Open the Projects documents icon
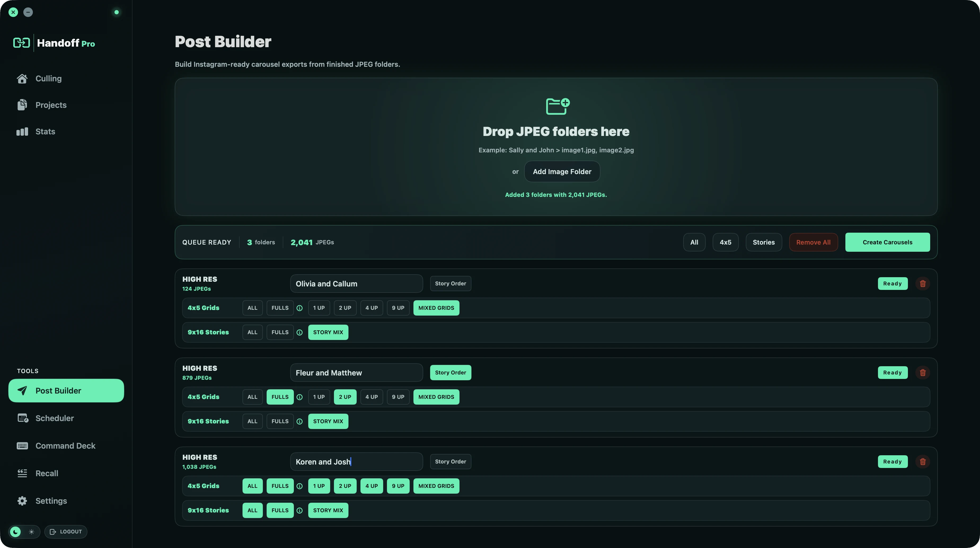 tap(22, 105)
